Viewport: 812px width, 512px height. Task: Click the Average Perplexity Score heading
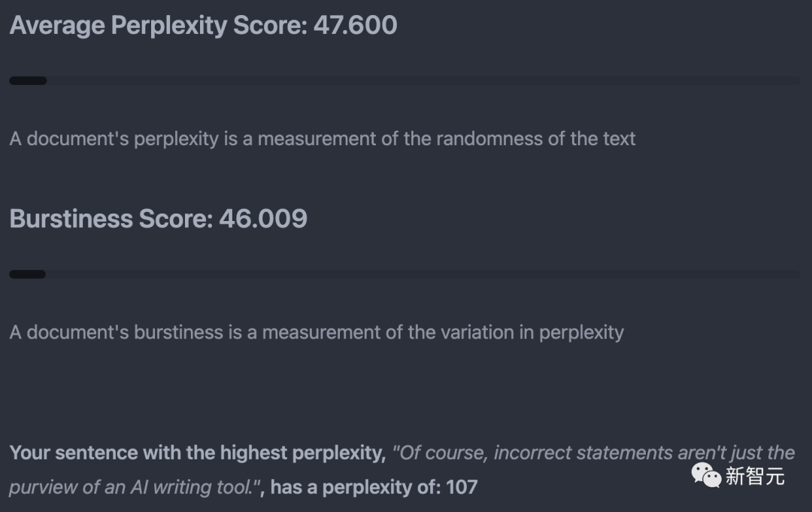tap(158, 26)
